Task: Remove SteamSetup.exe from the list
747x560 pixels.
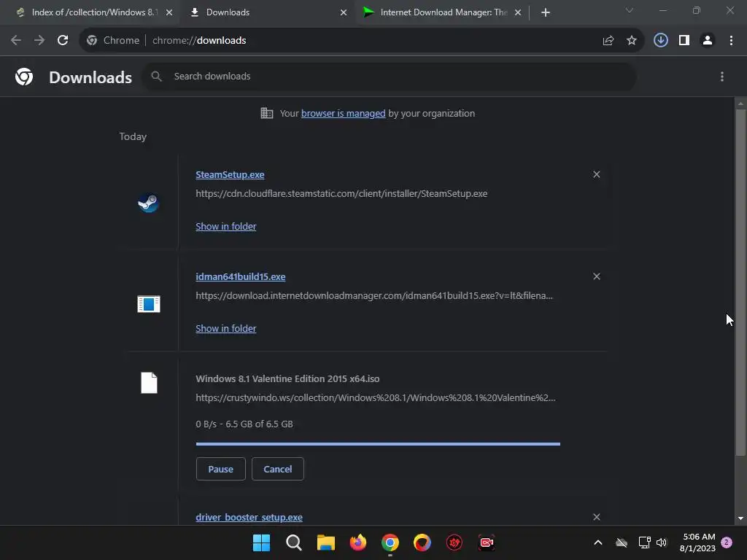Action: point(597,175)
